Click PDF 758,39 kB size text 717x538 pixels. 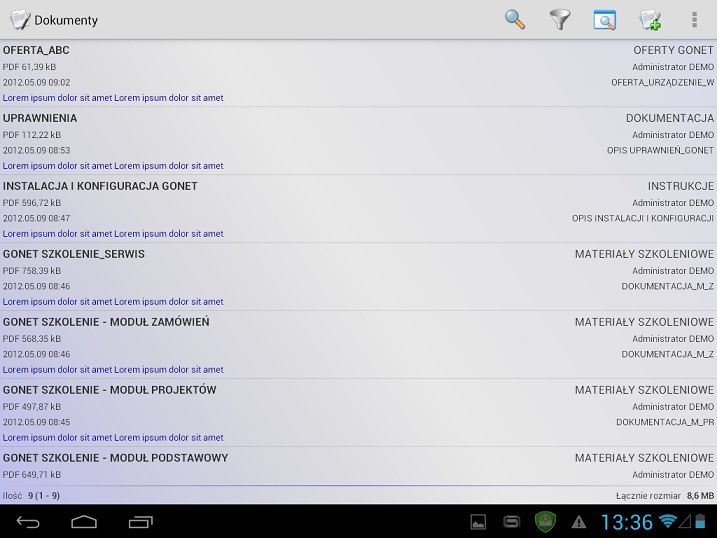coord(32,271)
